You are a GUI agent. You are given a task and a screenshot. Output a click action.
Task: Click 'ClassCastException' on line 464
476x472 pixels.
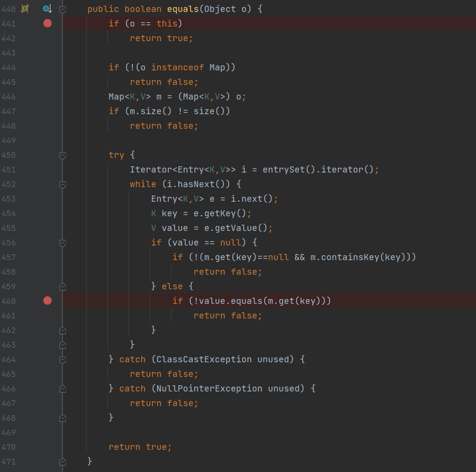pos(204,359)
